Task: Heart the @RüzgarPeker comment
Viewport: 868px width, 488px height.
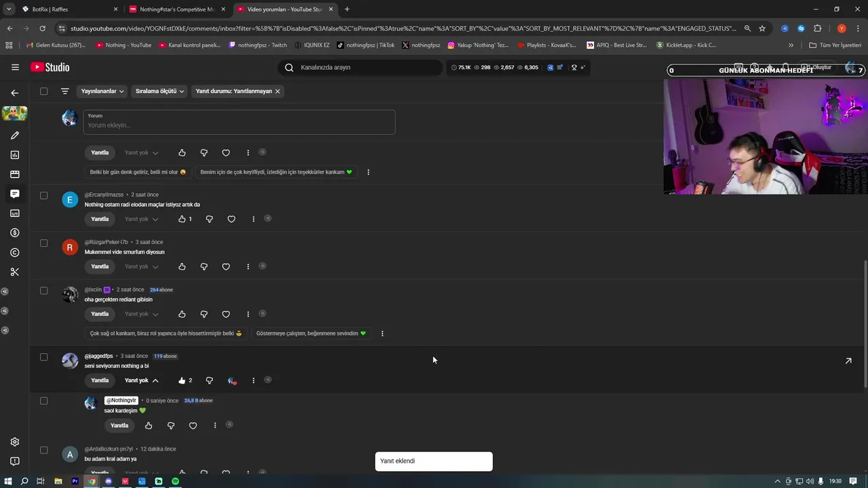Action: pos(226,266)
